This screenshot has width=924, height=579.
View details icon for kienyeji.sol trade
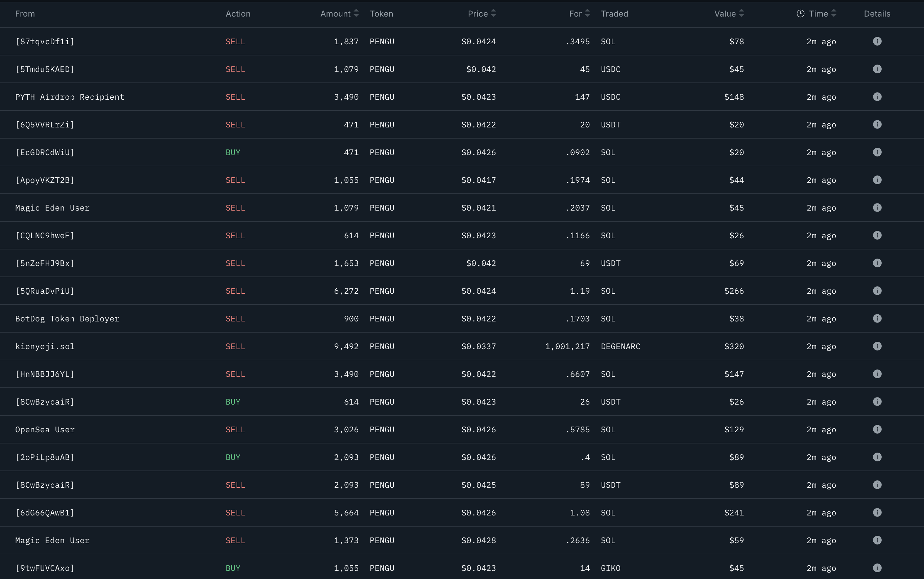(x=877, y=346)
